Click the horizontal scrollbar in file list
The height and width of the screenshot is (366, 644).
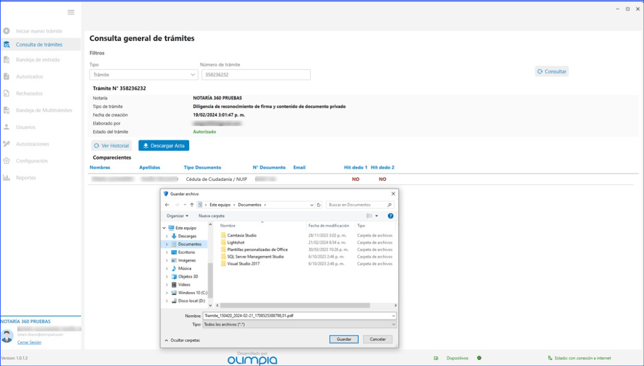point(295,306)
